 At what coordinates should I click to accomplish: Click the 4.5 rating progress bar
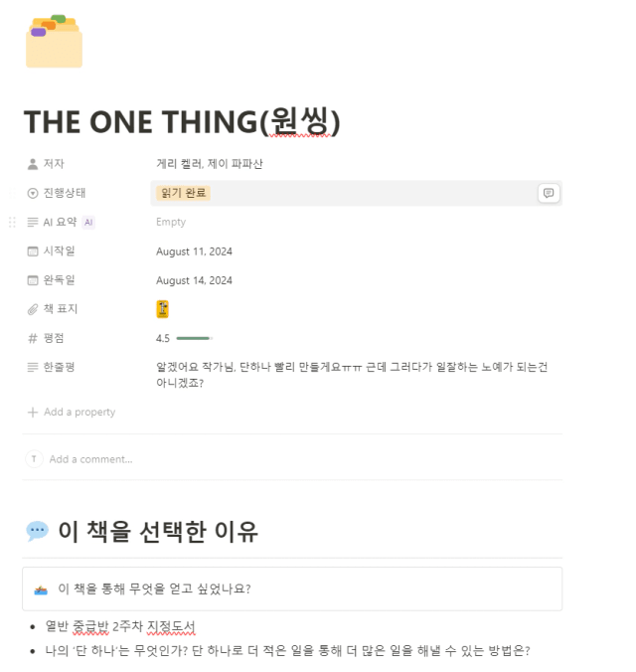click(x=195, y=339)
